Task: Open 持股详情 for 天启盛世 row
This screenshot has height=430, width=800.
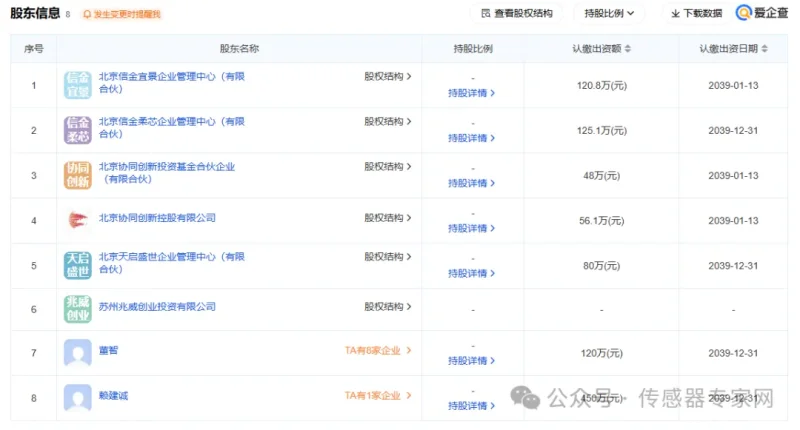Action: pos(471,273)
